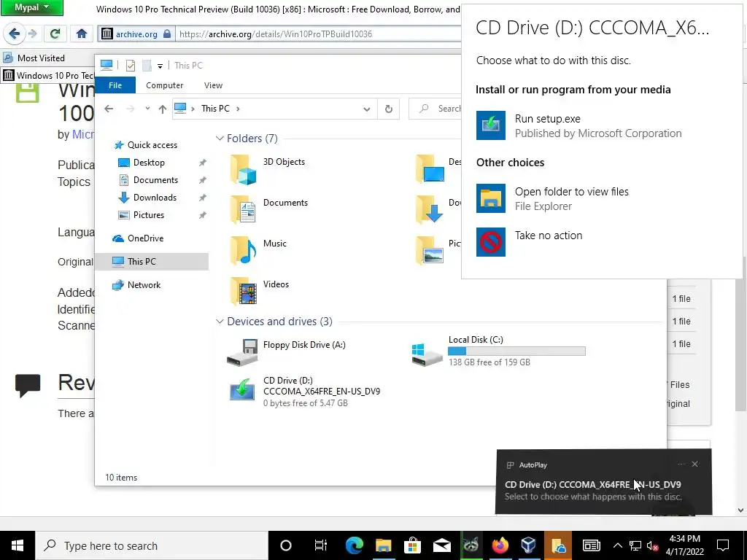Collapse the Devices and drives (3) group
Viewport: 747px width, 560px height.
[x=220, y=322]
